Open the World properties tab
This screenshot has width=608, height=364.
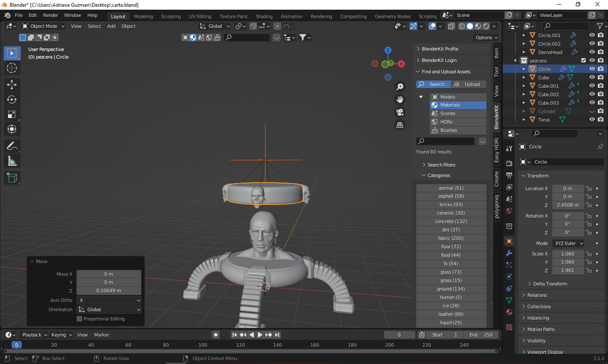(x=509, y=211)
